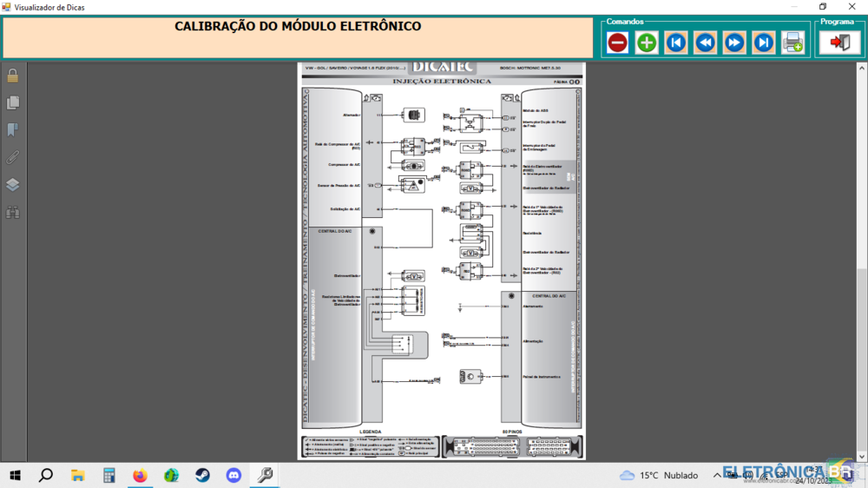Open the Windows Start menu
868x488 pixels.
[x=15, y=475]
